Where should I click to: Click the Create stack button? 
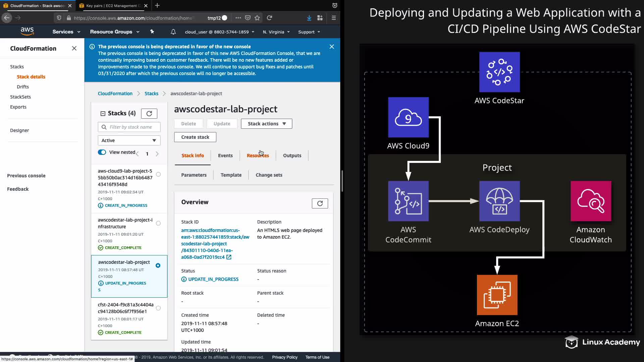pos(195,137)
